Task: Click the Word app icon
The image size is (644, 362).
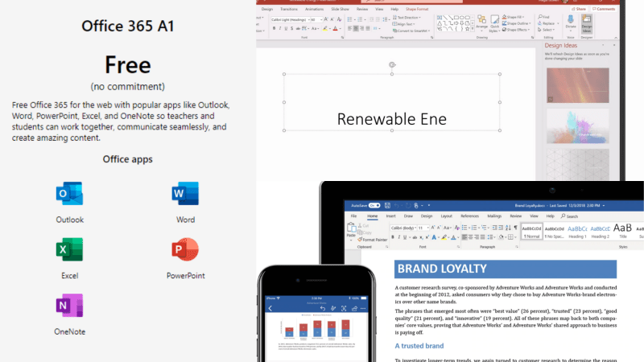Action: coord(185,195)
